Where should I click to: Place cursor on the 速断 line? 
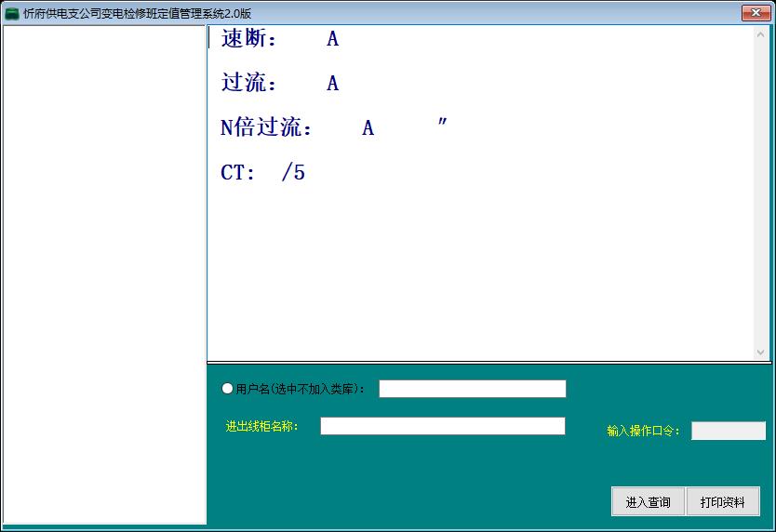click(x=279, y=39)
